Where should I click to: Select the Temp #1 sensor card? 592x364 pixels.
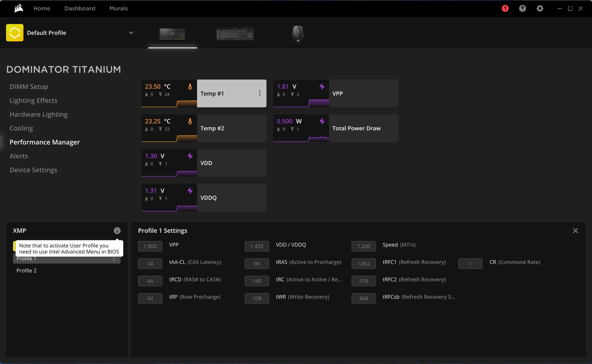coord(204,93)
